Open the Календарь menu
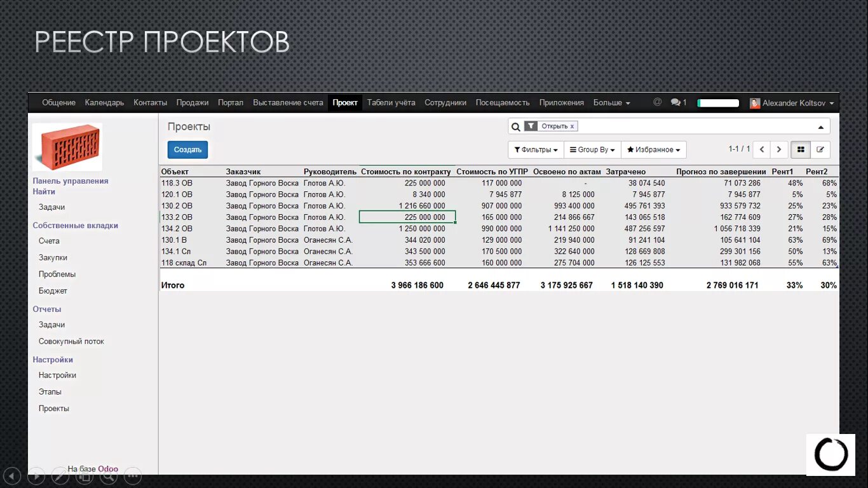Image resolution: width=868 pixels, height=488 pixels. pos(104,102)
